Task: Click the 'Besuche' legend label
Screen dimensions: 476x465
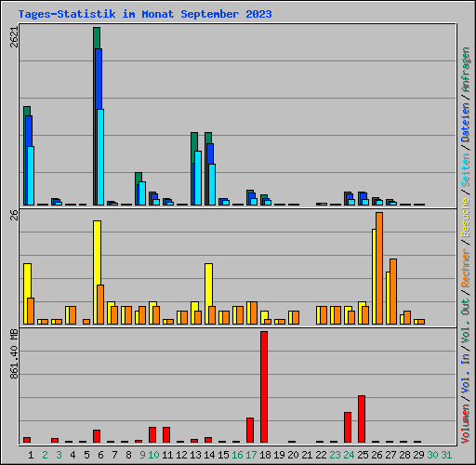Action: click(465, 218)
